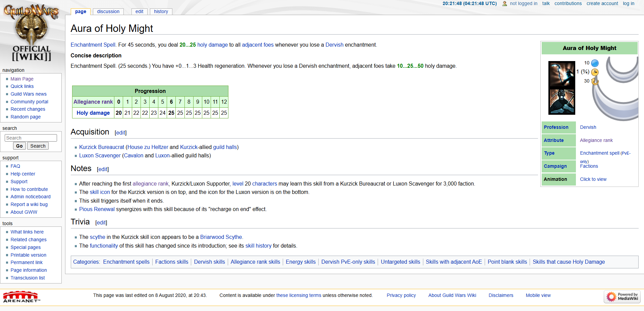Open contributions in the top bar
This screenshot has height=311, width=644.
568,3
